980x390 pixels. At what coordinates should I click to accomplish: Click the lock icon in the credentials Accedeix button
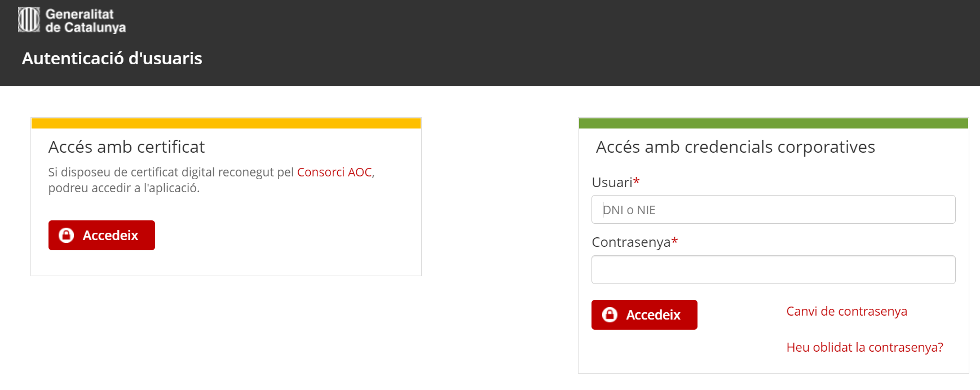point(610,314)
